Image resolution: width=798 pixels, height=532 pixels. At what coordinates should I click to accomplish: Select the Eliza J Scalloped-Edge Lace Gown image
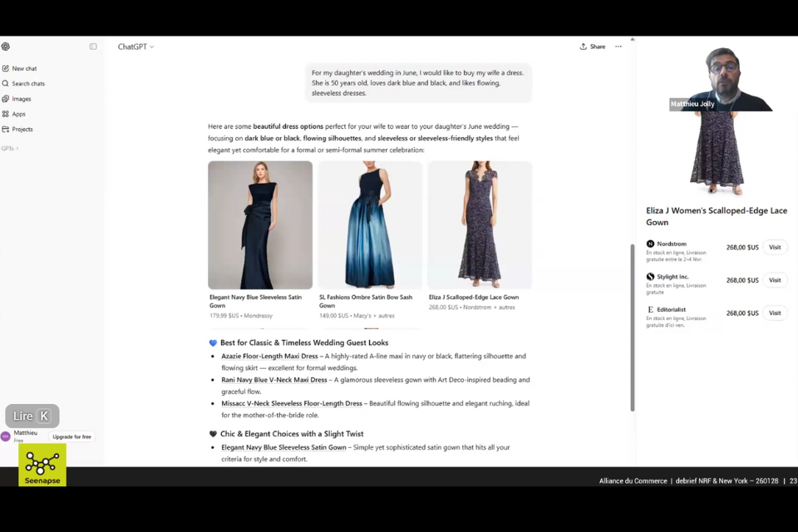click(x=480, y=224)
